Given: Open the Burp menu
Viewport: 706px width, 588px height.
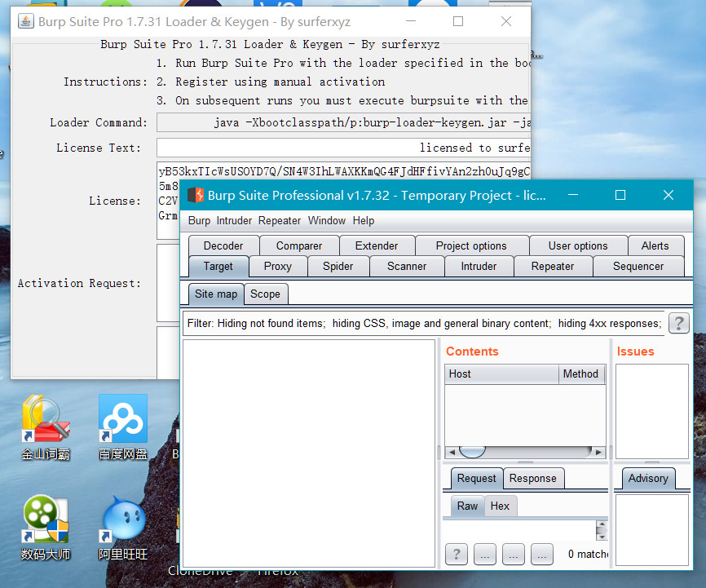Looking at the screenshot, I should tap(199, 220).
